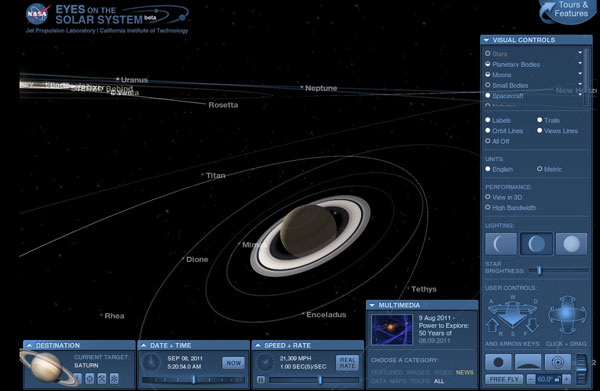Click the horizon view icon

click(528, 362)
